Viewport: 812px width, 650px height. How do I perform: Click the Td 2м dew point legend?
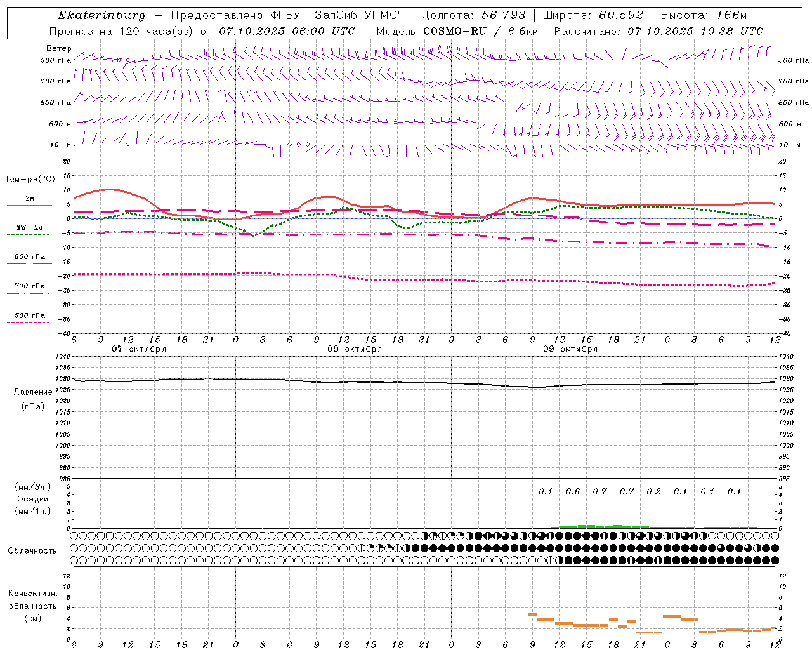pyautogui.click(x=30, y=227)
